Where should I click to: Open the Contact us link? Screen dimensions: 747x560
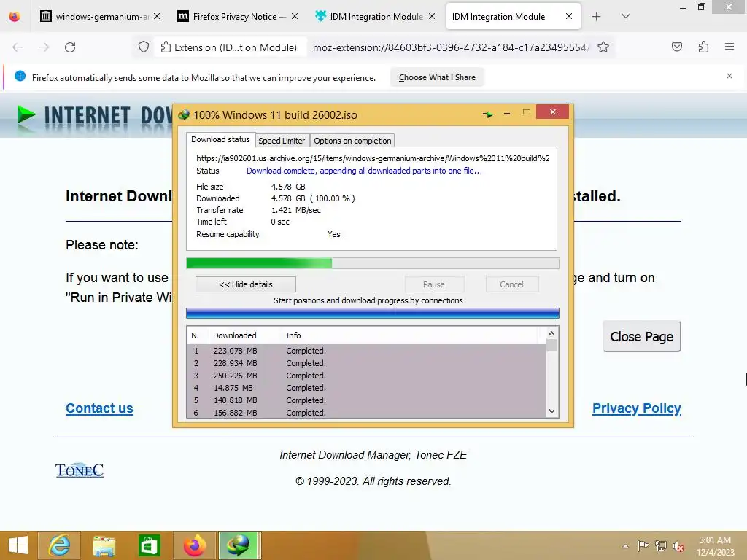[x=99, y=408]
